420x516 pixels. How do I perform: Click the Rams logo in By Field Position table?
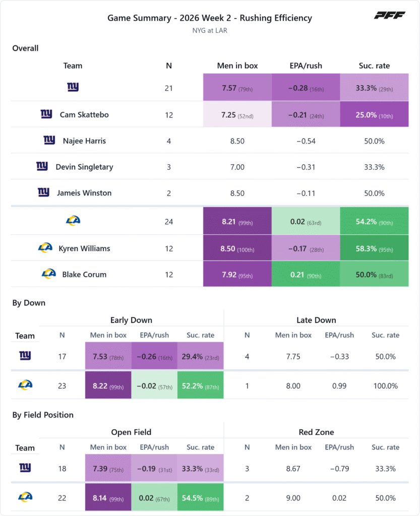[x=25, y=496]
